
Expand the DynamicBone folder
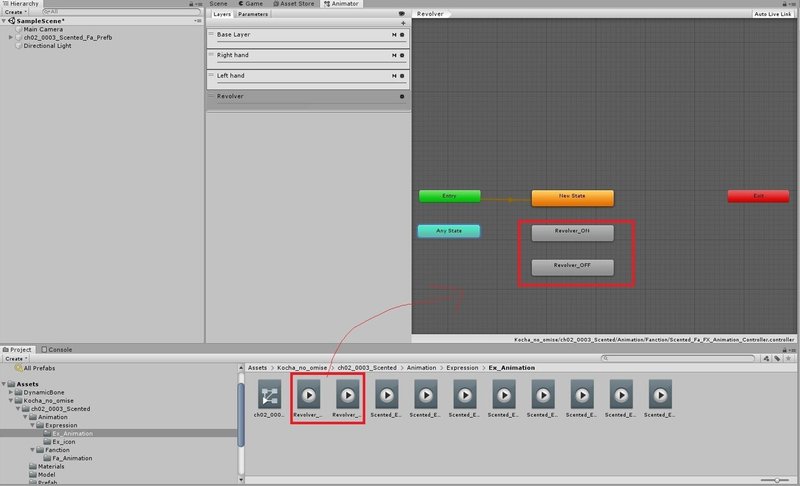tap(11, 392)
